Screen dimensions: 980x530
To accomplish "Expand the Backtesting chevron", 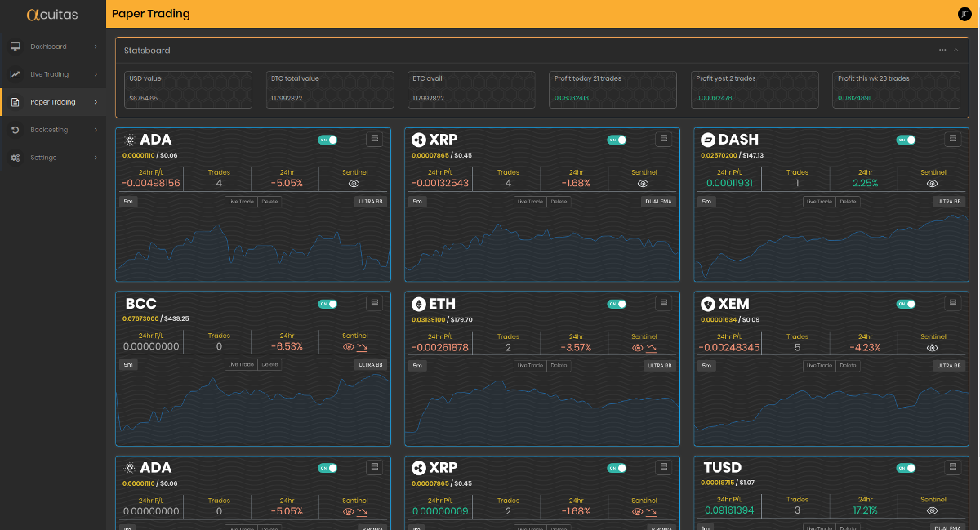I will coord(96,130).
